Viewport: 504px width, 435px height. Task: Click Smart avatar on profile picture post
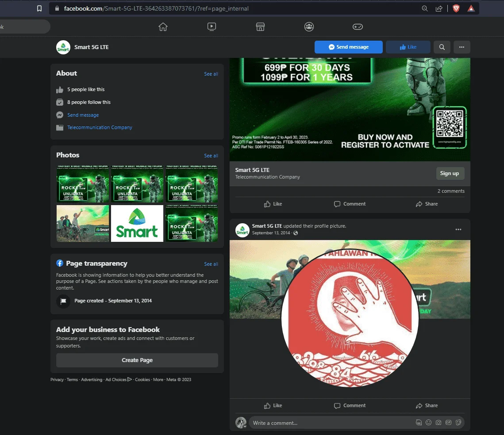pos(242,230)
